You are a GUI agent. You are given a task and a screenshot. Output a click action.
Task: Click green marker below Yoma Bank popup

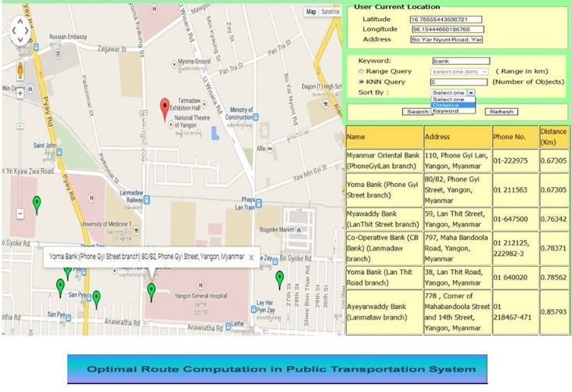tap(151, 291)
